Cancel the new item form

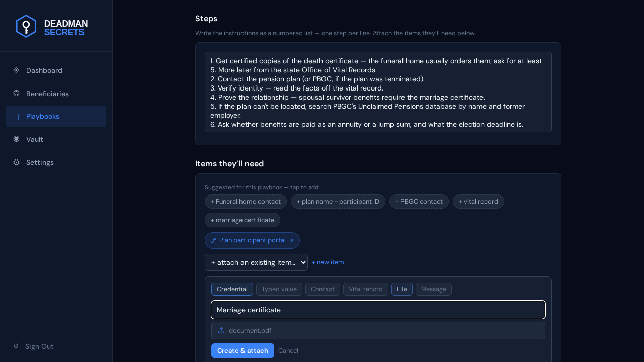(x=288, y=350)
